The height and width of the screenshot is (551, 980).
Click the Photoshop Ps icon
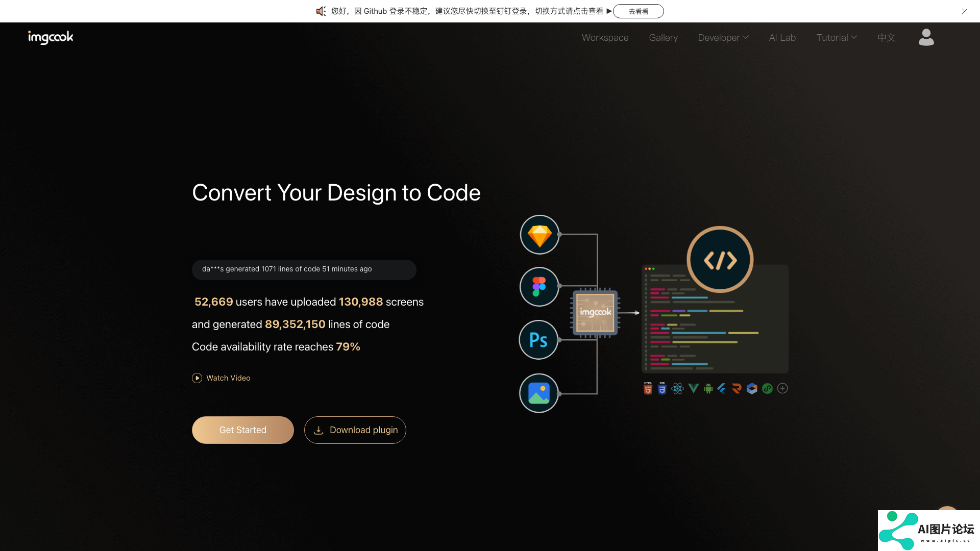538,340
